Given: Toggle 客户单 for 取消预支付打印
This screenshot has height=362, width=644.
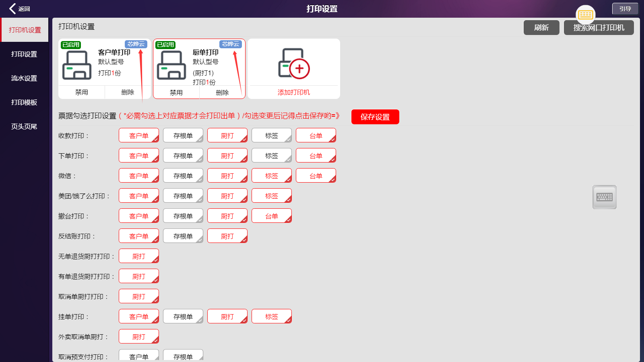Looking at the screenshot, I should (139, 356).
